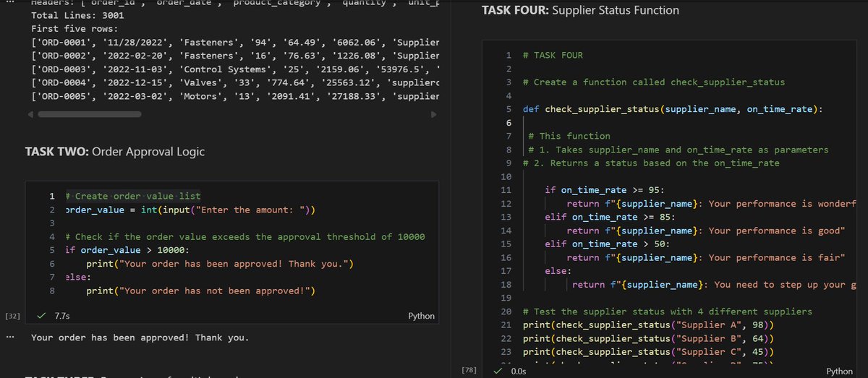Click the '# TASK FOUR' comment line
This screenshot has width=868, height=378.
(552, 55)
